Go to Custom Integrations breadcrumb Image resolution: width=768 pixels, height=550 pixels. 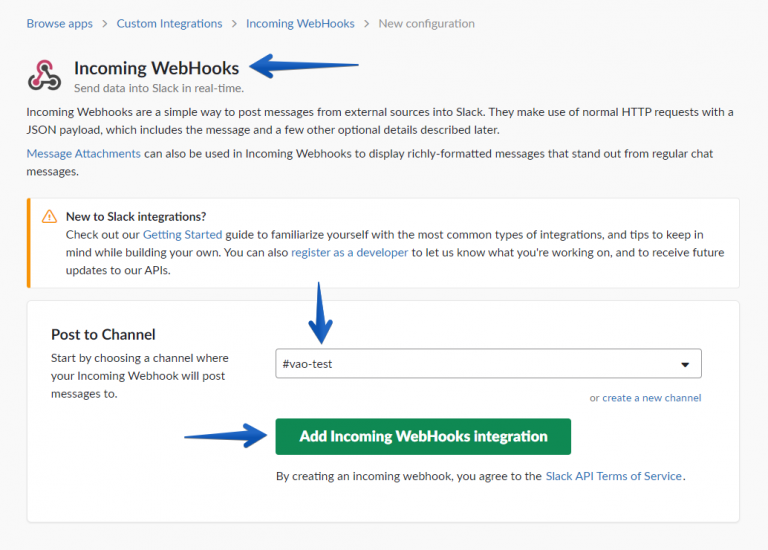click(169, 24)
